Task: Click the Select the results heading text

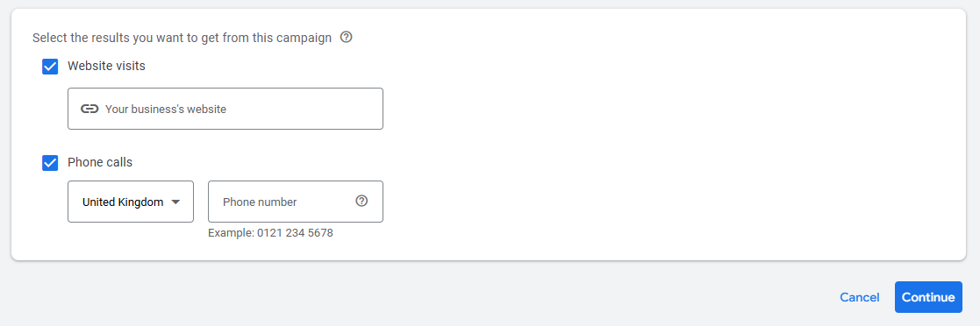Action: 182,38
